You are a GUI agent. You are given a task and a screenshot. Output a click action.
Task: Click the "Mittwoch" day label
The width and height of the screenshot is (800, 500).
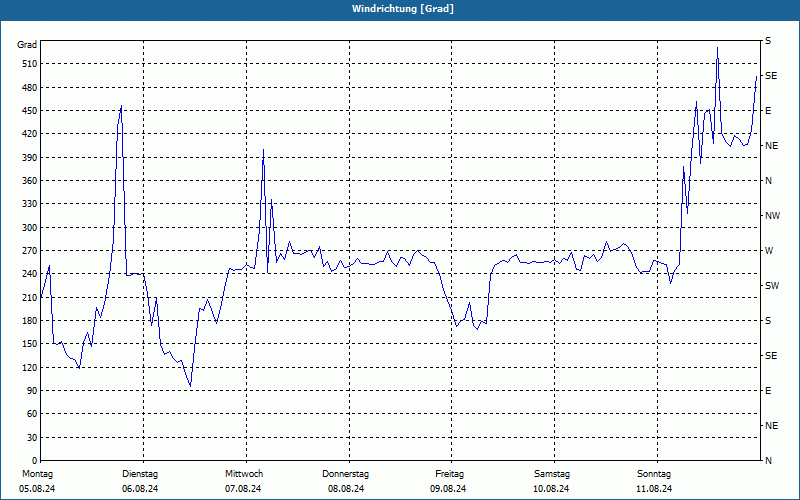pyautogui.click(x=244, y=474)
